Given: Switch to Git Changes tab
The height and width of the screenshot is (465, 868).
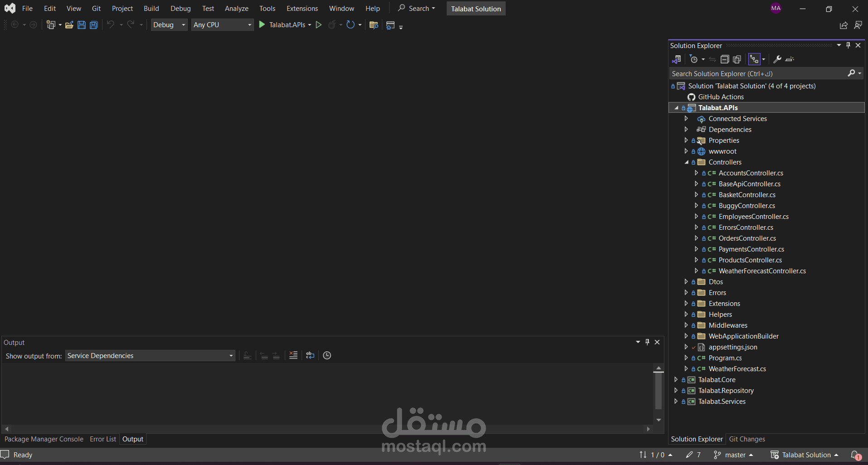Looking at the screenshot, I should [x=747, y=439].
